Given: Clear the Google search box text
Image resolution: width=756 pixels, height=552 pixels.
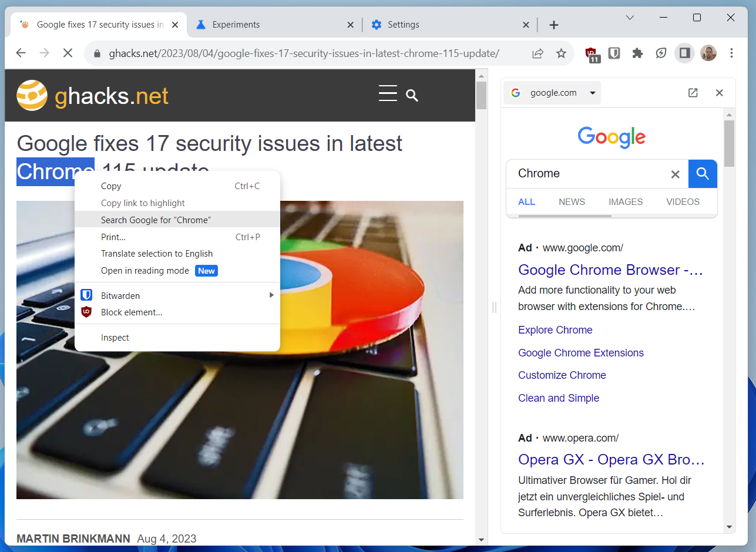Looking at the screenshot, I should [x=675, y=174].
